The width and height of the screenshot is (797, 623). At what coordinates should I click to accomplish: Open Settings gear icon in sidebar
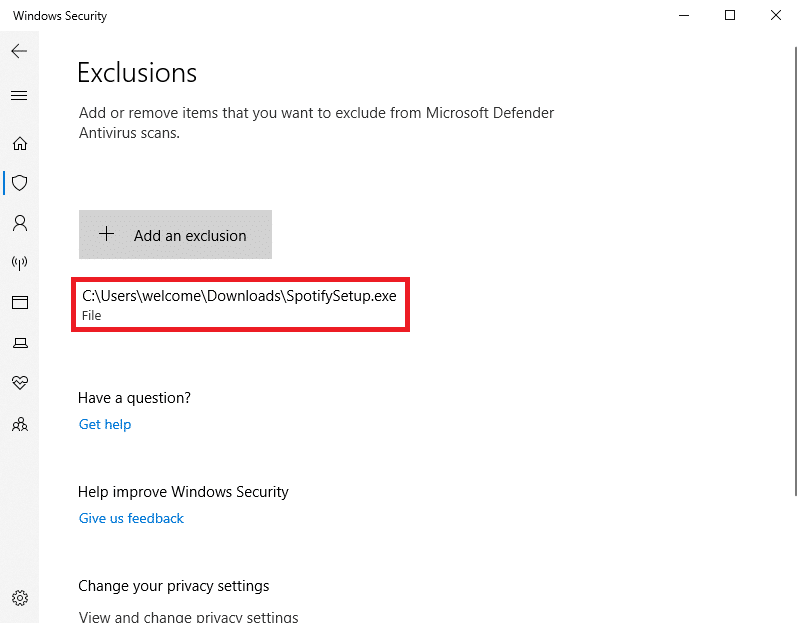pyautogui.click(x=20, y=598)
